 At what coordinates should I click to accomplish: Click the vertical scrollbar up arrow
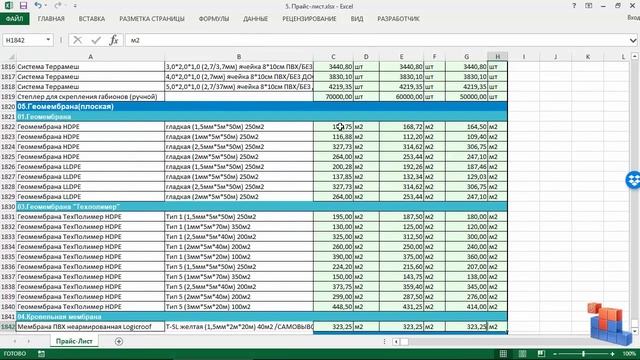tap(635, 56)
